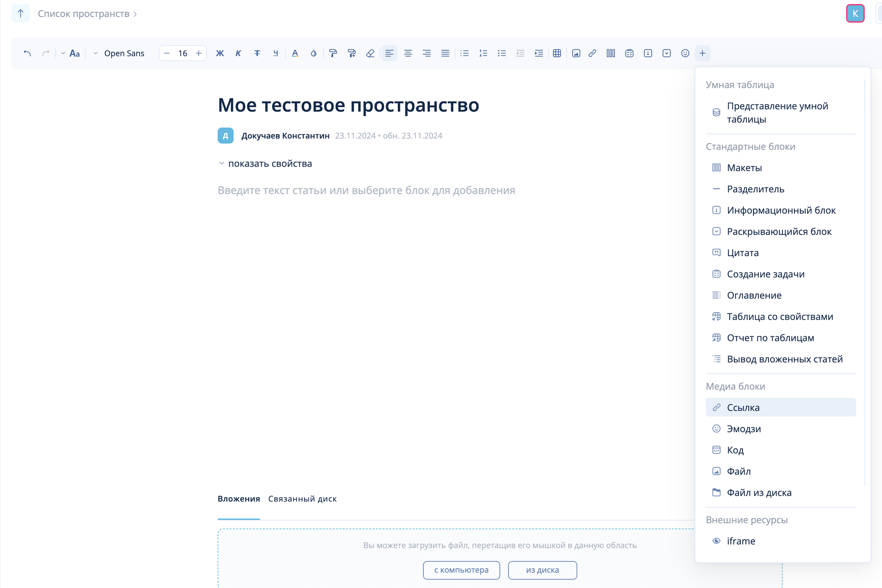The height and width of the screenshot is (588, 882).
Task: Open the text color picker (A icon)
Action: [x=295, y=53]
